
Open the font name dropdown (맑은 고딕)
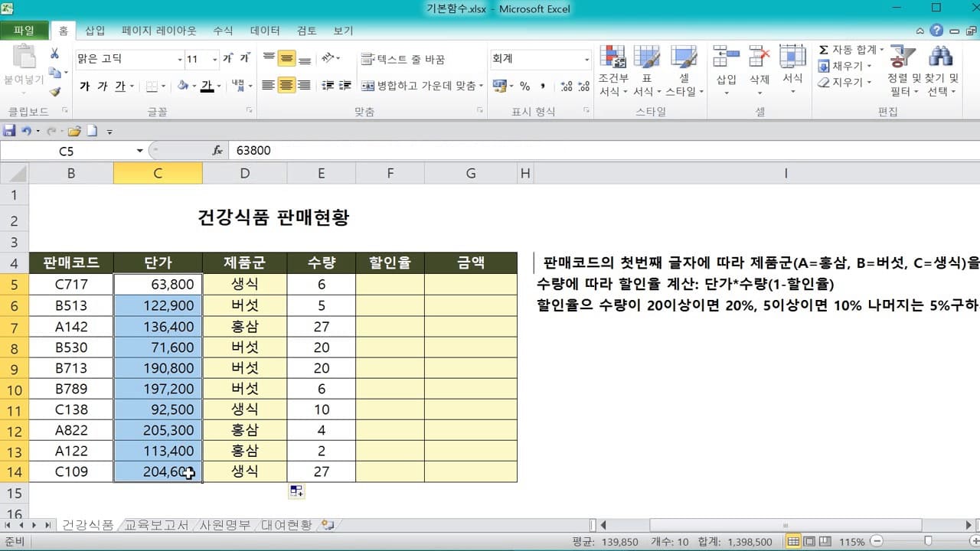click(180, 59)
